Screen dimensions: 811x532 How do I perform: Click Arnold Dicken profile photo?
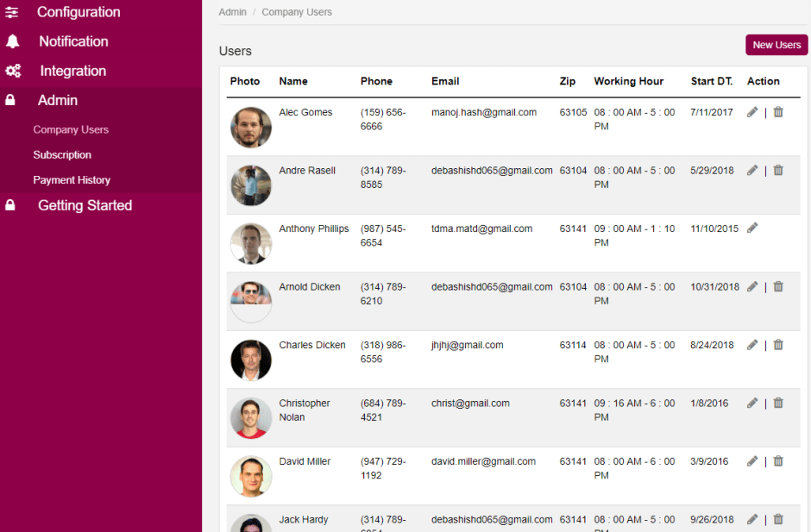coord(251,302)
